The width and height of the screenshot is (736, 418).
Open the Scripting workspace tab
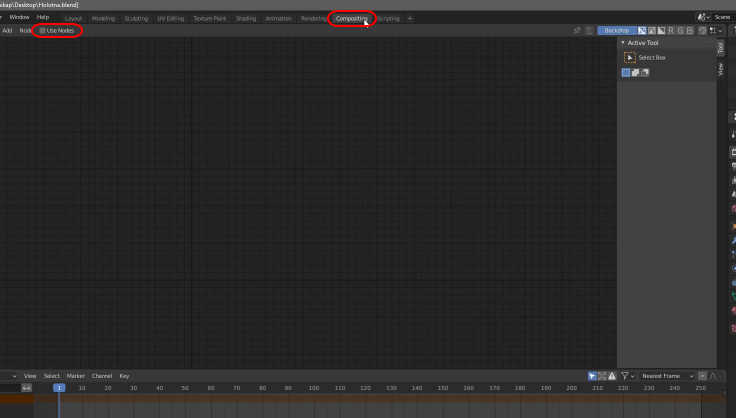point(388,19)
